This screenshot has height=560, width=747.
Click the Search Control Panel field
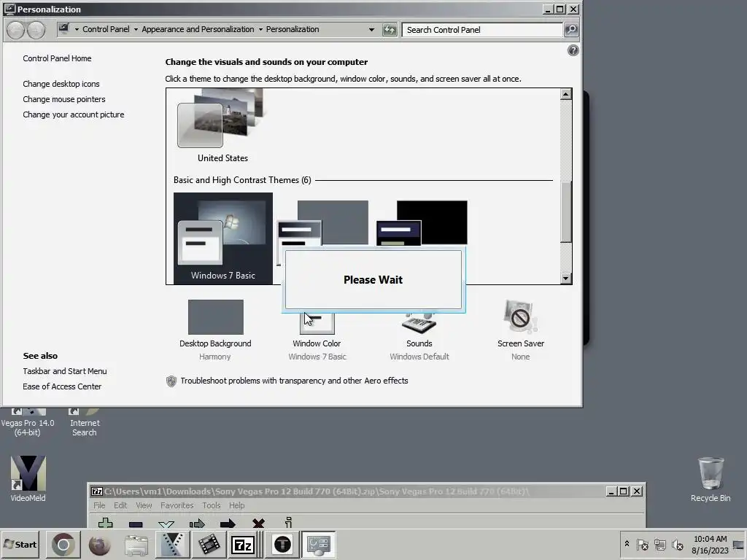[x=482, y=29]
